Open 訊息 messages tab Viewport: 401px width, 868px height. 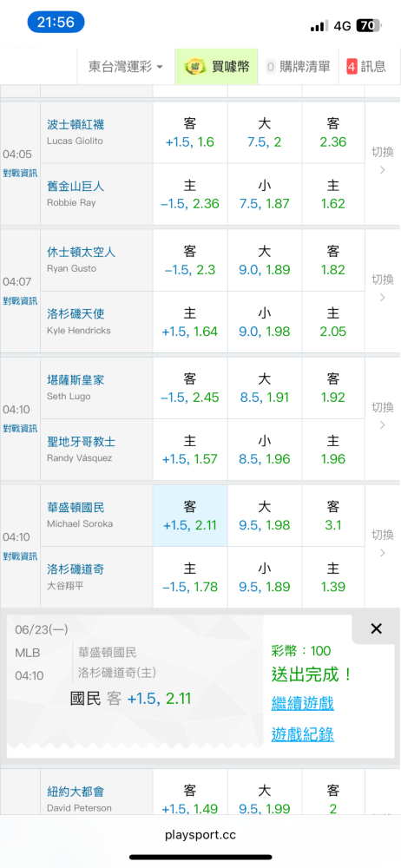[366, 67]
